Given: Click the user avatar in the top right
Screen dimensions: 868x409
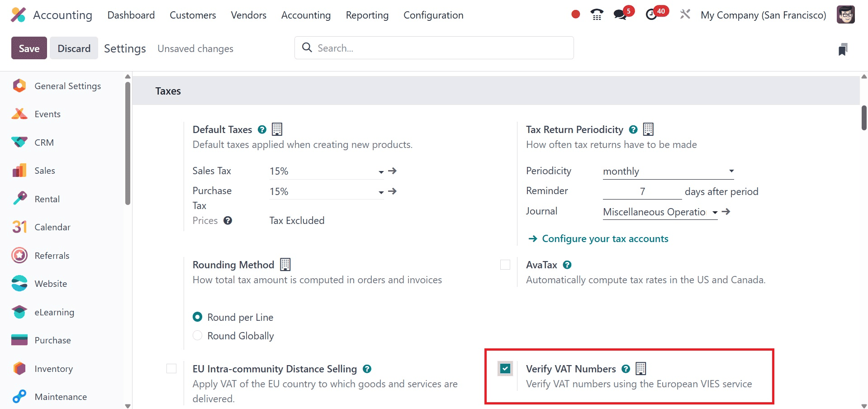Looking at the screenshot, I should coord(845,15).
